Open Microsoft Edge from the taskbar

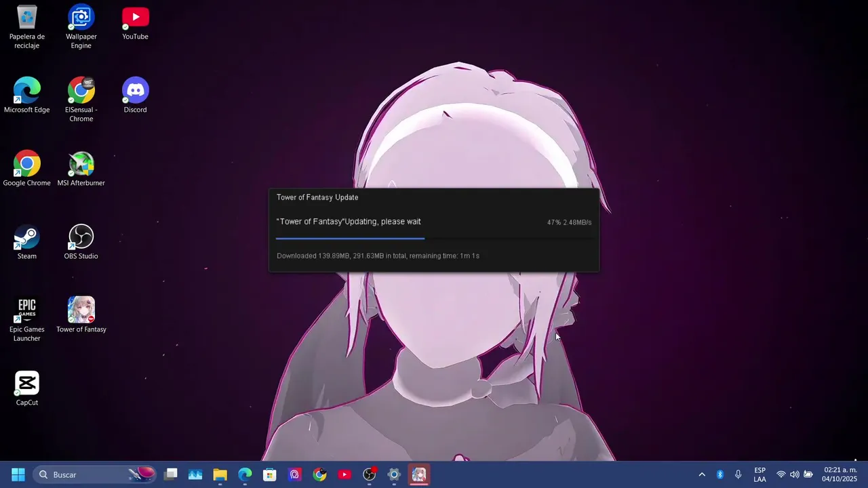pos(245,474)
